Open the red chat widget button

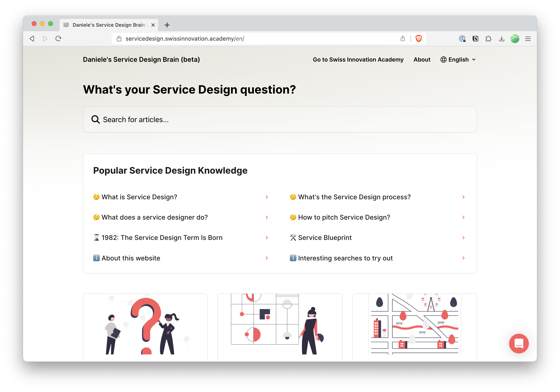click(519, 343)
